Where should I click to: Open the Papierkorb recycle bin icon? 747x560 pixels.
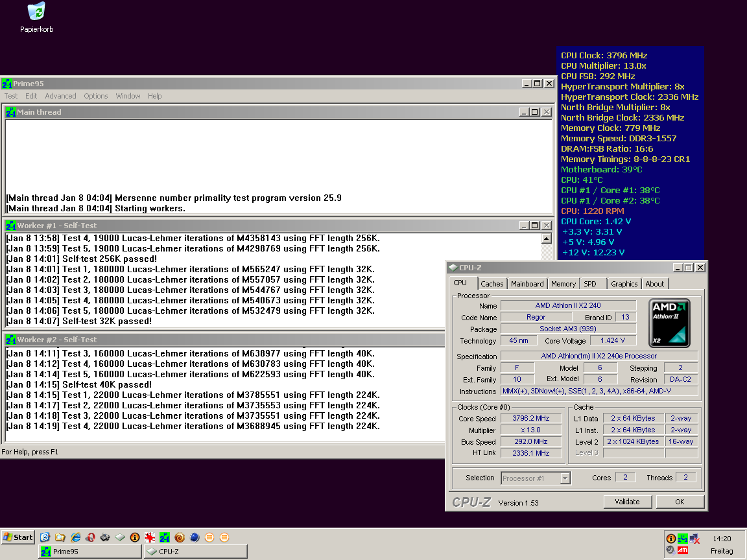click(x=37, y=12)
